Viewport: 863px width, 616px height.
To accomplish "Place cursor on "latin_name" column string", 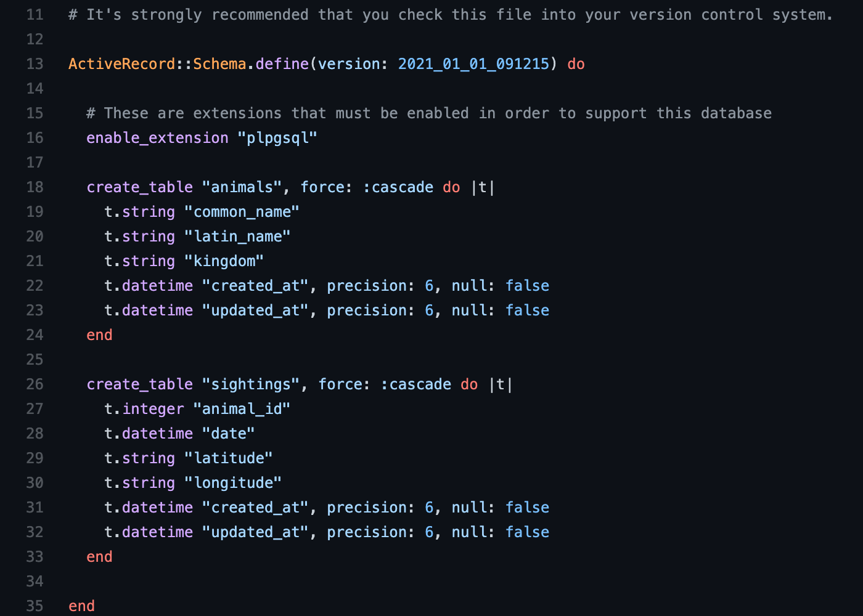I will point(237,237).
